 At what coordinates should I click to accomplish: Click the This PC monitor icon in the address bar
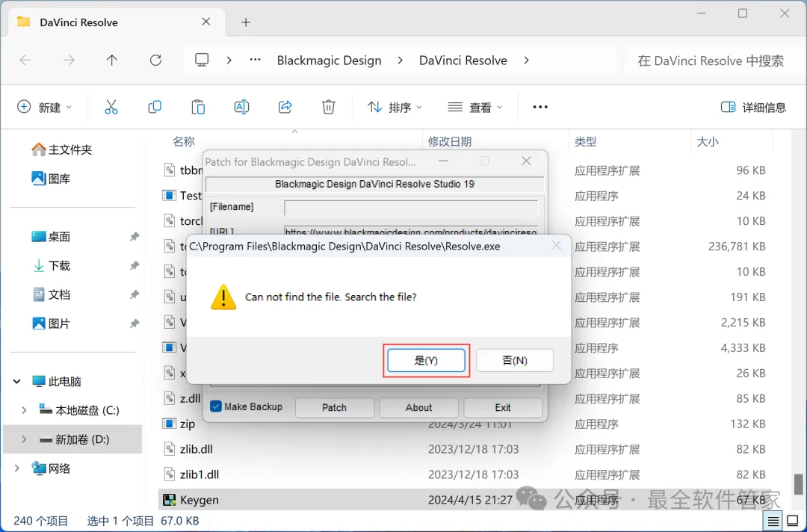point(202,61)
